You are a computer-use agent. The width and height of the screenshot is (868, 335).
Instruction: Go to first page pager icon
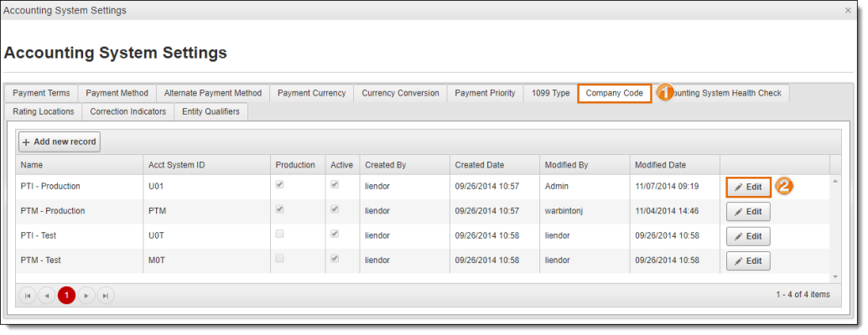(28, 295)
